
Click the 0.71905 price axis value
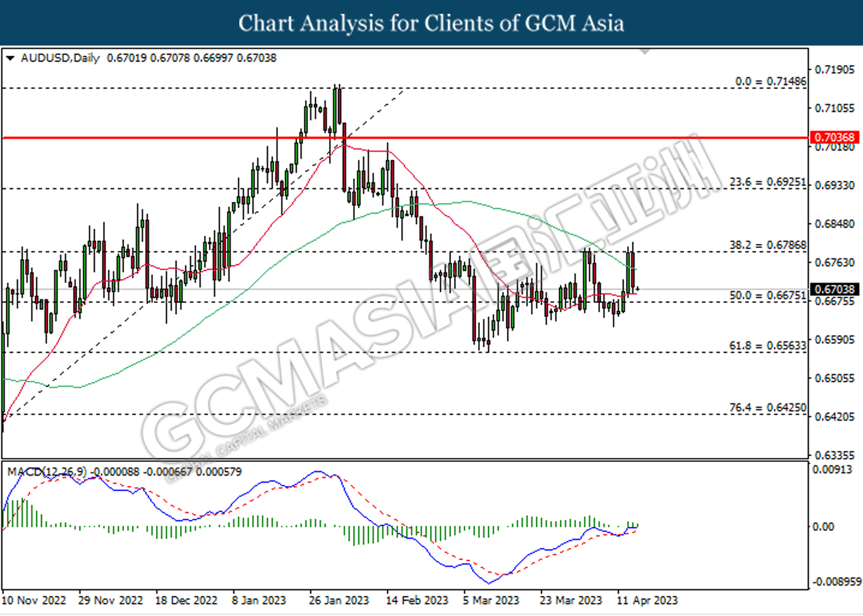[835, 70]
